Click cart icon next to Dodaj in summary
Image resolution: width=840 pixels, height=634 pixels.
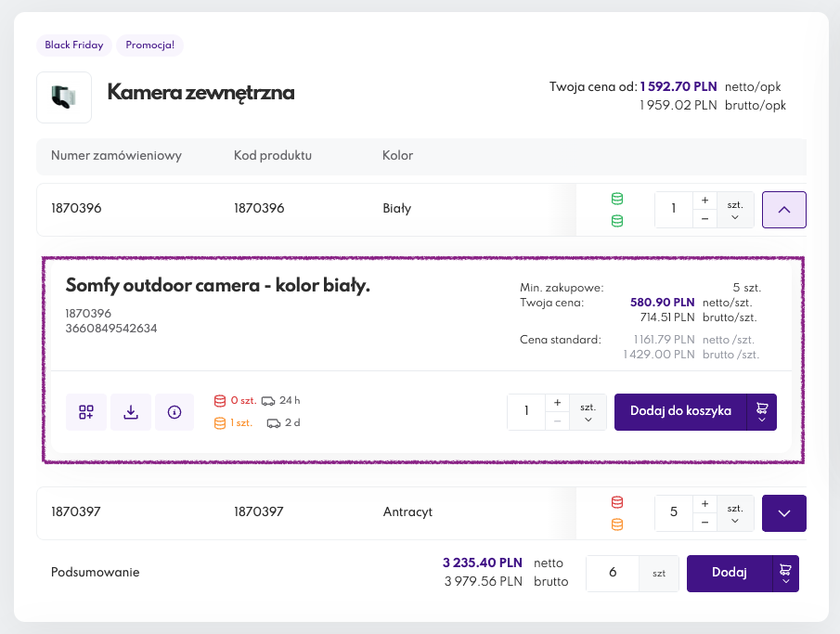[785, 574]
